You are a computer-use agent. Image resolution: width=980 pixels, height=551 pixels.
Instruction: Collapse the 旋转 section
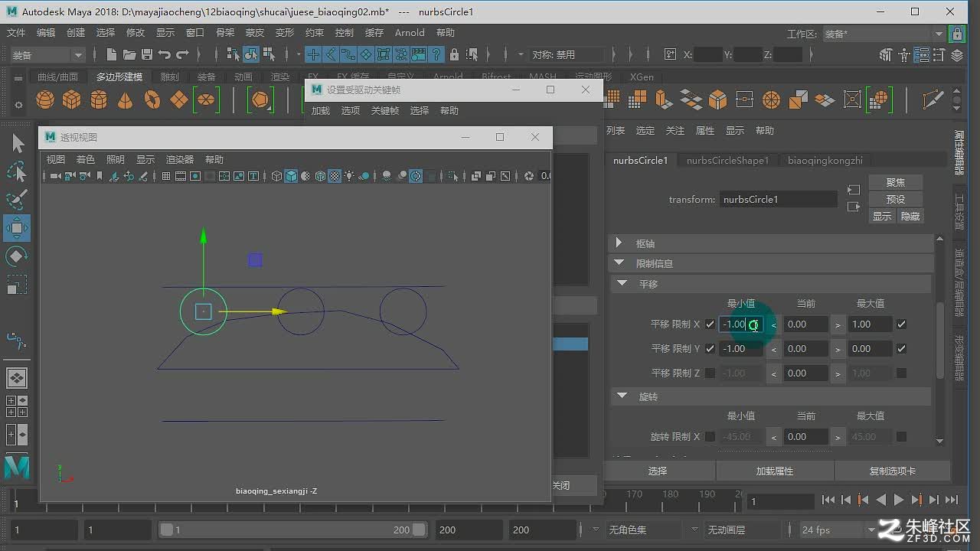tap(771, 396)
